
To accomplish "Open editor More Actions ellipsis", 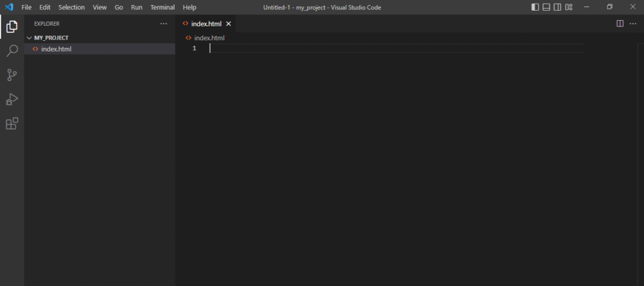I will tap(633, 23).
